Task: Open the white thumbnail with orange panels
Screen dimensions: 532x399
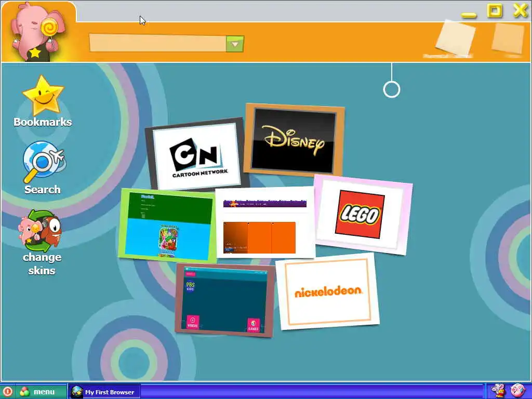Action: 265,222
